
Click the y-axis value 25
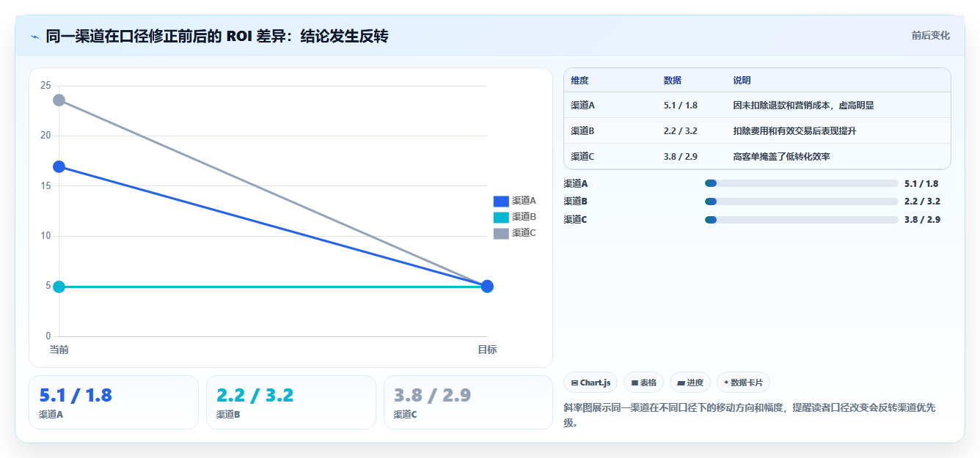point(45,86)
